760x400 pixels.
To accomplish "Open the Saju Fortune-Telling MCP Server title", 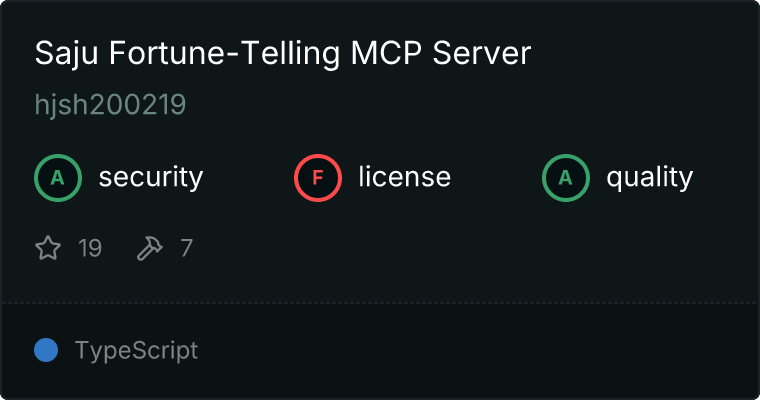I will 283,53.
